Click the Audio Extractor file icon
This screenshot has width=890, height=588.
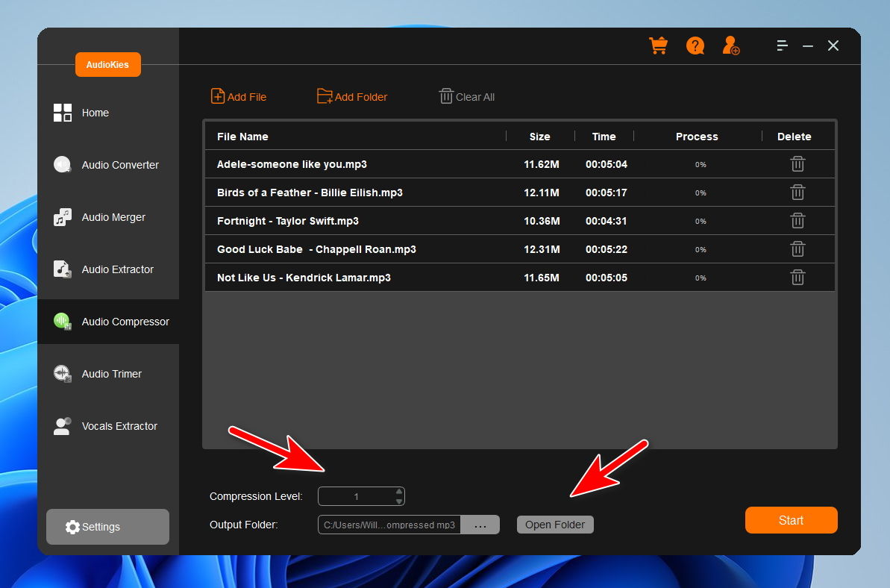tap(63, 269)
